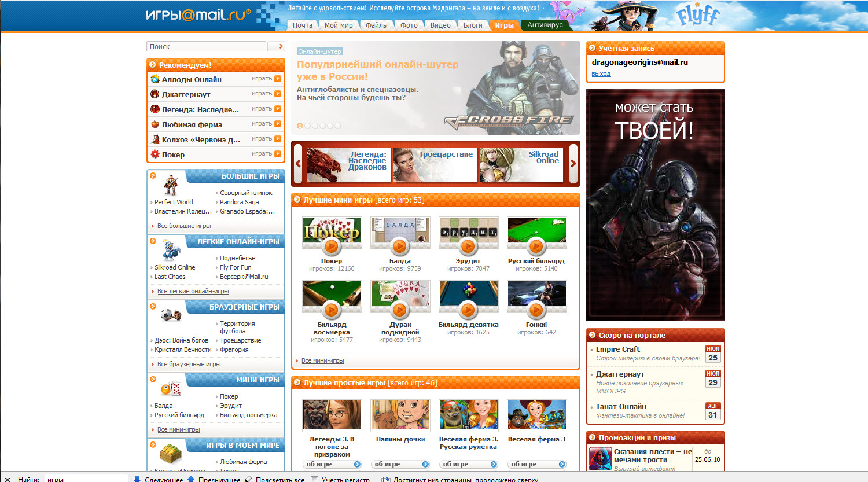Click the search arrow button next to Поиск
The image size is (868, 482).
pos(277,46)
